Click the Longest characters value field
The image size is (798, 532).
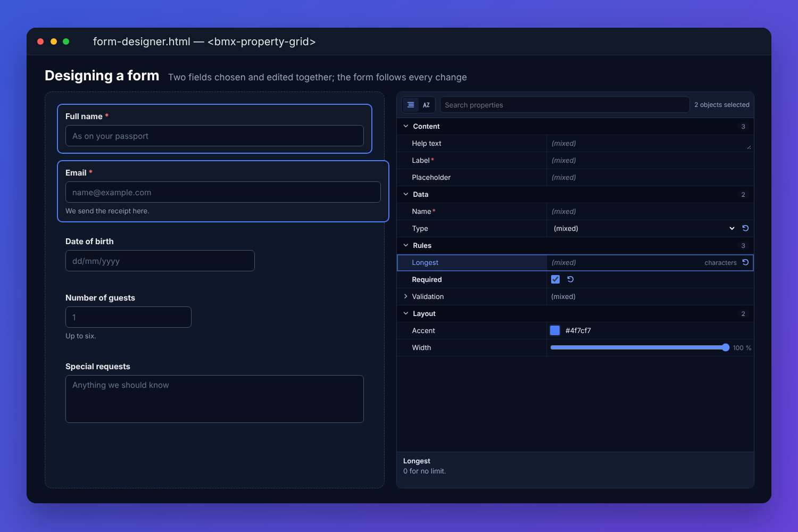pos(625,262)
